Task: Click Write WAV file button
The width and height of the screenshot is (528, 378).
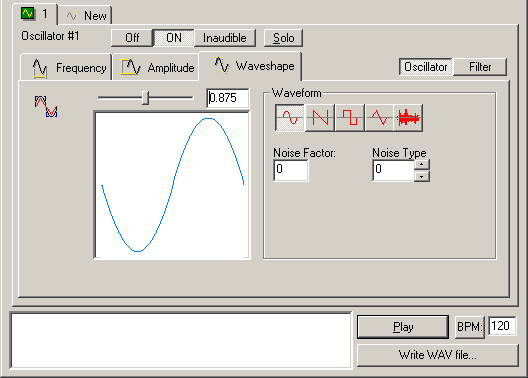Action: 437,355
